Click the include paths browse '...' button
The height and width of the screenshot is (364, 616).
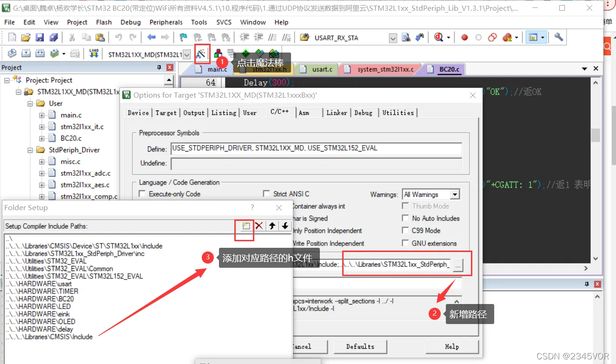click(458, 265)
